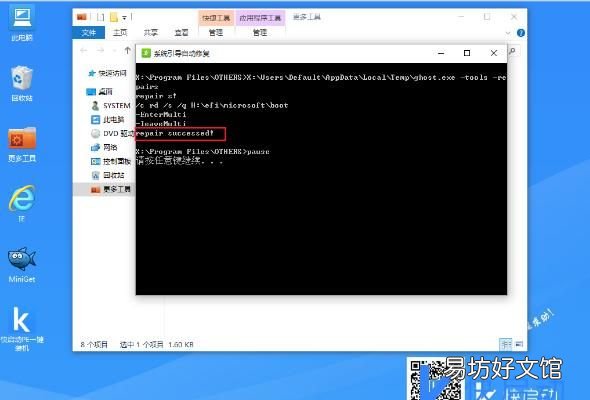The image size is (590, 400).
Task: Click '选中 1 个项目' in status bar
Action: 141,344
